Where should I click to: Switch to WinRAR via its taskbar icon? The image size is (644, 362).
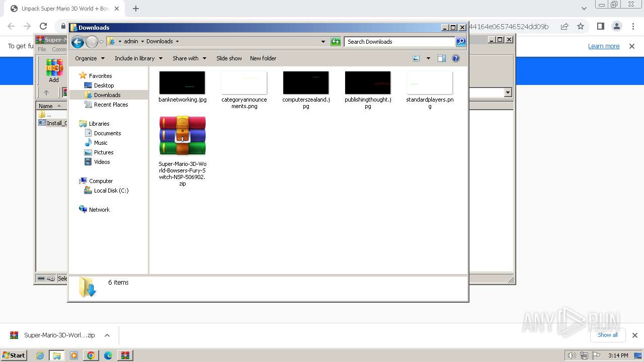click(125, 355)
